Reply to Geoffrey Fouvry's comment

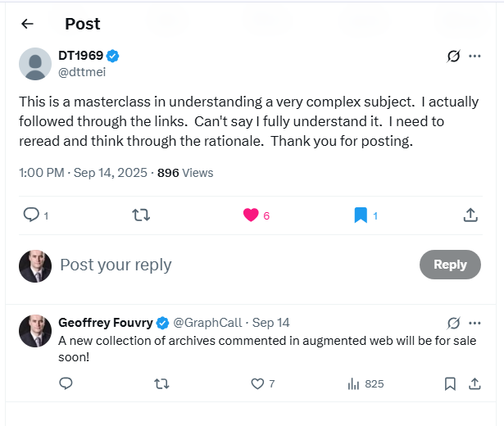[66, 383]
